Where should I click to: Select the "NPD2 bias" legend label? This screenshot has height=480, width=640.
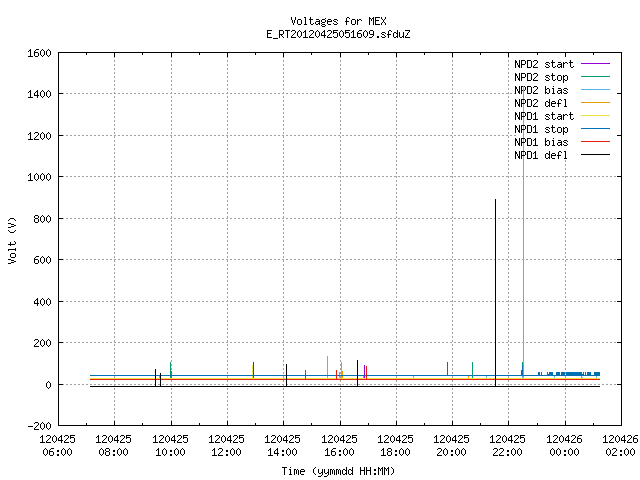[x=541, y=90]
